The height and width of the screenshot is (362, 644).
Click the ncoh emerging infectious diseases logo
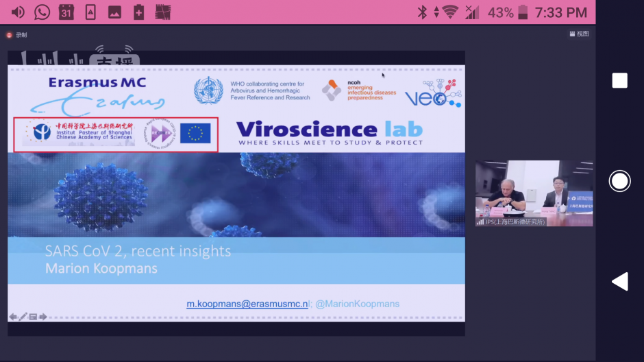[x=358, y=90]
